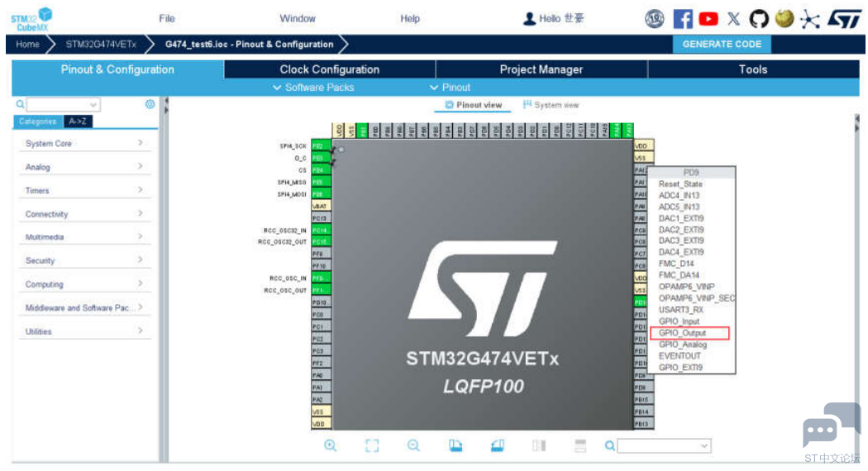Open the Help menu
Screen dimensions: 868x471
410,18
